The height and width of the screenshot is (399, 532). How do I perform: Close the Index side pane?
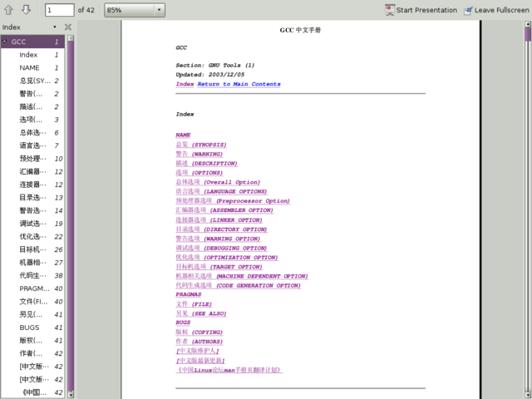coord(68,27)
